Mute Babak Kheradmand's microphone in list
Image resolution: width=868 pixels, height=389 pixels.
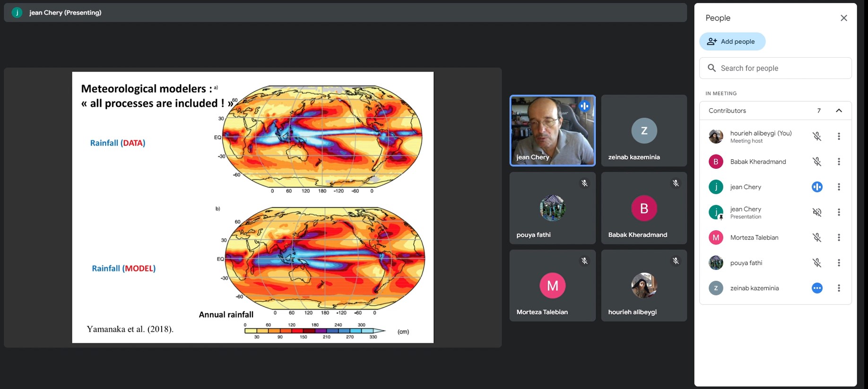point(816,162)
